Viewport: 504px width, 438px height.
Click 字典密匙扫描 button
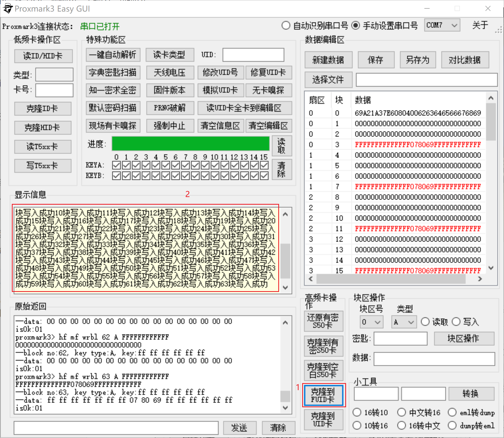113,73
